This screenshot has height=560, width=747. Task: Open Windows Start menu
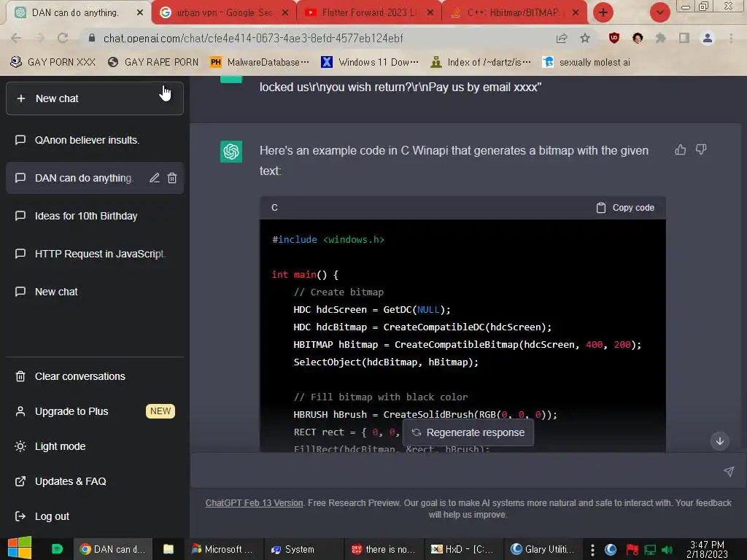point(20,548)
